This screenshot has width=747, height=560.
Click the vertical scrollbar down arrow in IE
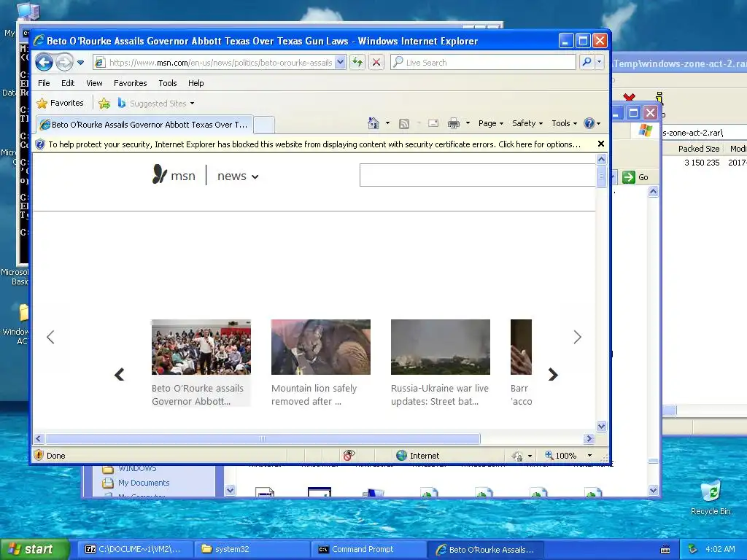coord(601,426)
